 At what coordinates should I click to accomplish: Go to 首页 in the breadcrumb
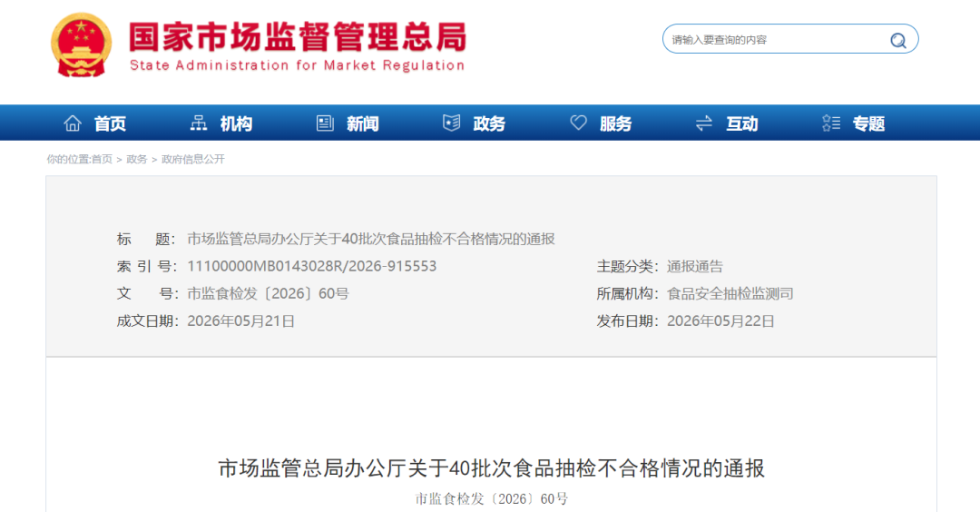tap(102, 160)
